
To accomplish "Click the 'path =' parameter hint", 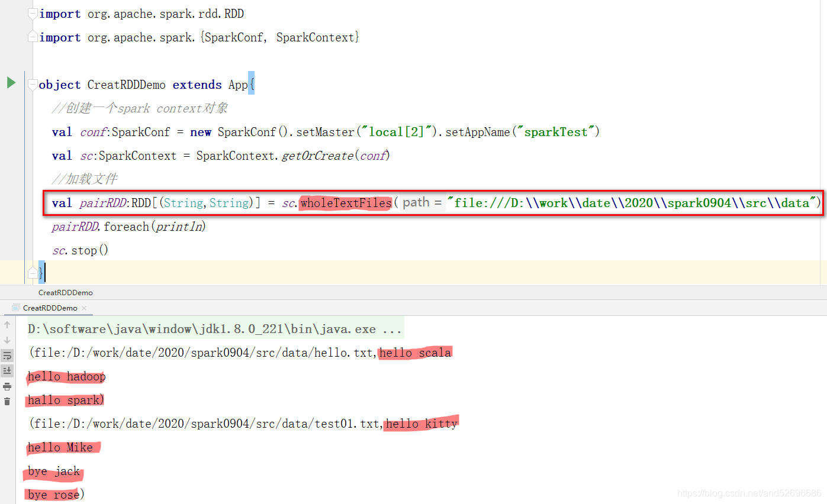I will (x=423, y=202).
